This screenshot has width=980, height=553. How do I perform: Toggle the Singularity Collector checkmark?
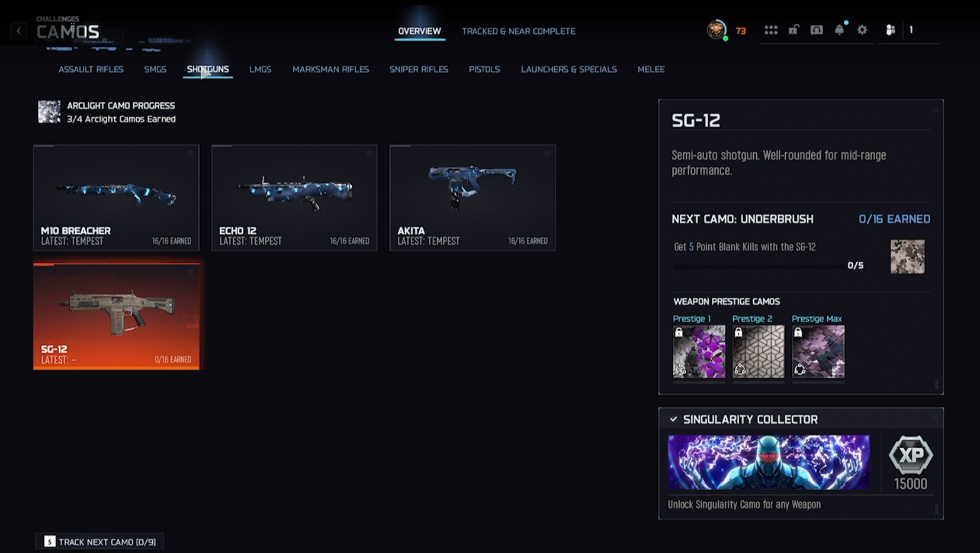[673, 419]
